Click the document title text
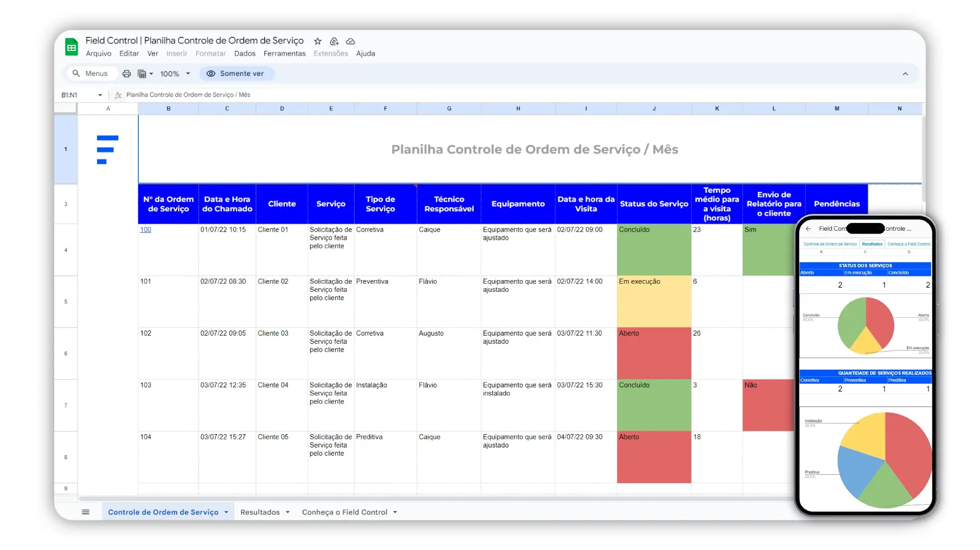This screenshot has width=980, height=550. (194, 40)
